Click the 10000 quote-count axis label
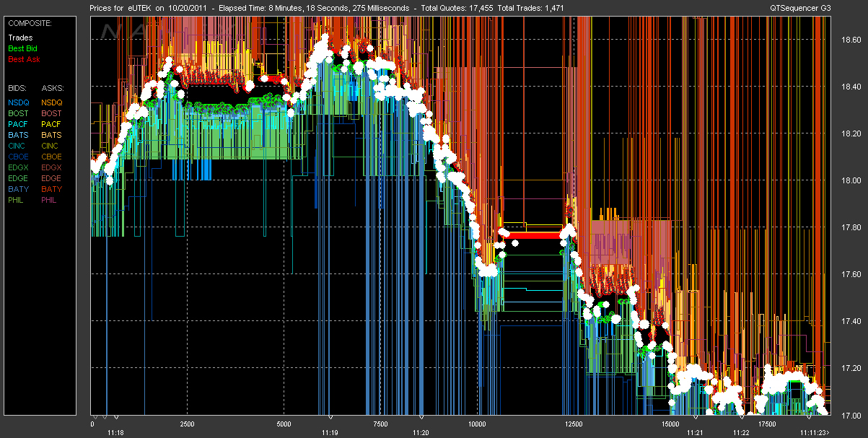The width and height of the screenshot is (868, 438). click(x=477, y=424)
